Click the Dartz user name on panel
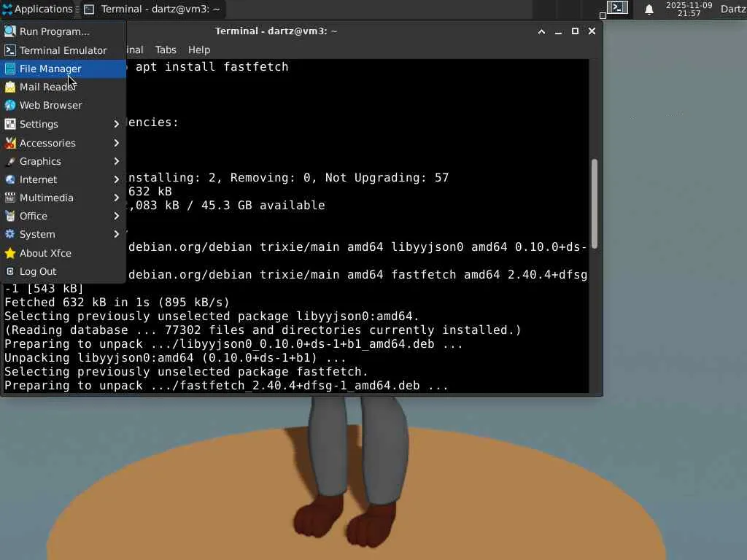Screen dimensions: 747x560 (x=733, y=9)
